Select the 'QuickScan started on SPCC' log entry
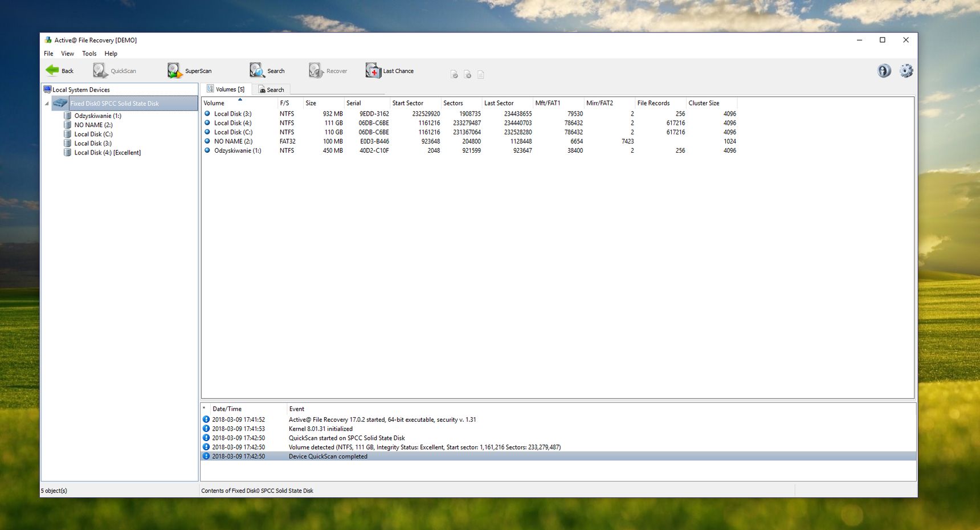Viewport: 980px width, 530px height. coord(558,438)
